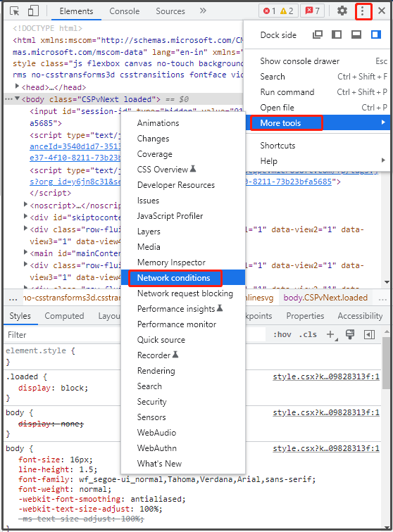This screenshot has width=393, height=532.
Task: Open DevTools settings gear
Action: (x=342, y=11)
